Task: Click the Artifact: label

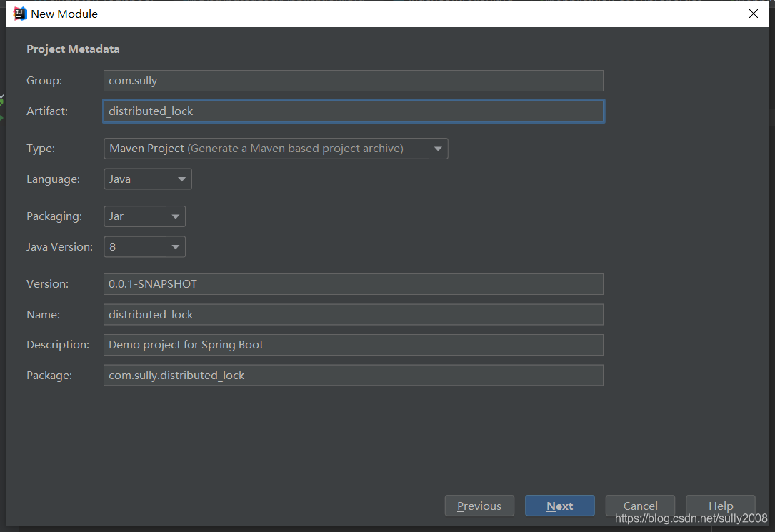Action: tap(47, 111)
